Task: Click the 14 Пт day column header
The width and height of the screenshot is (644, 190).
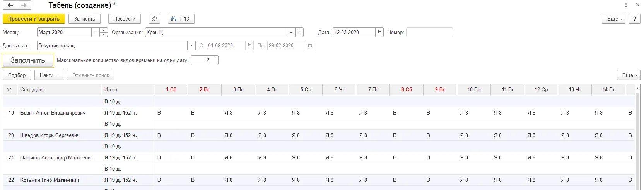Action: (x=608, y=89)
